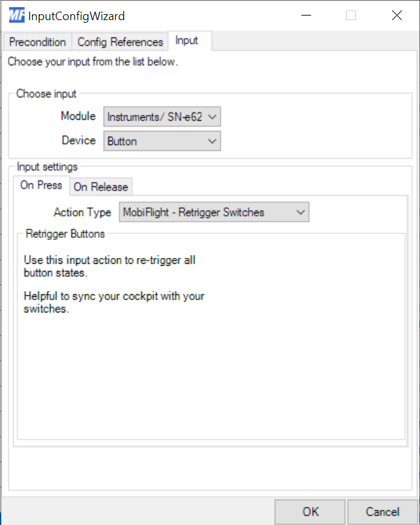This screenshot has width=420, height=525.
Task: Click the Cancel button
Action: (382, 511)
